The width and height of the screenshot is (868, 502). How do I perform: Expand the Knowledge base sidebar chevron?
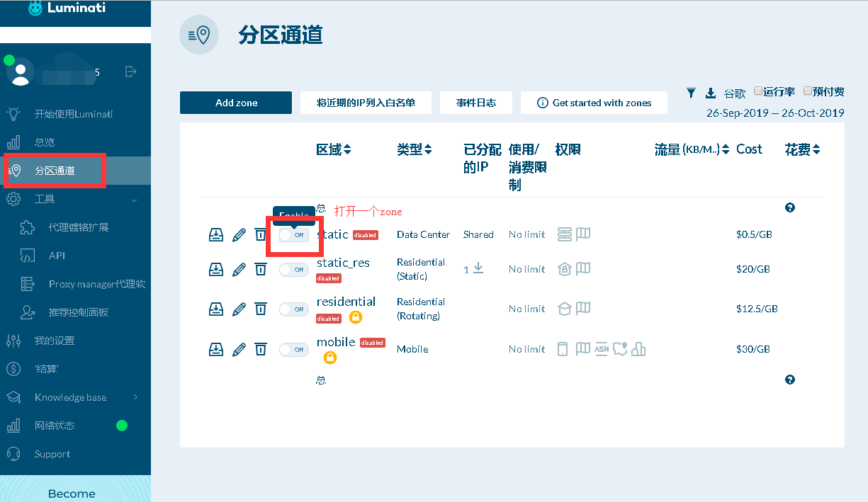[x=135, y=397]
